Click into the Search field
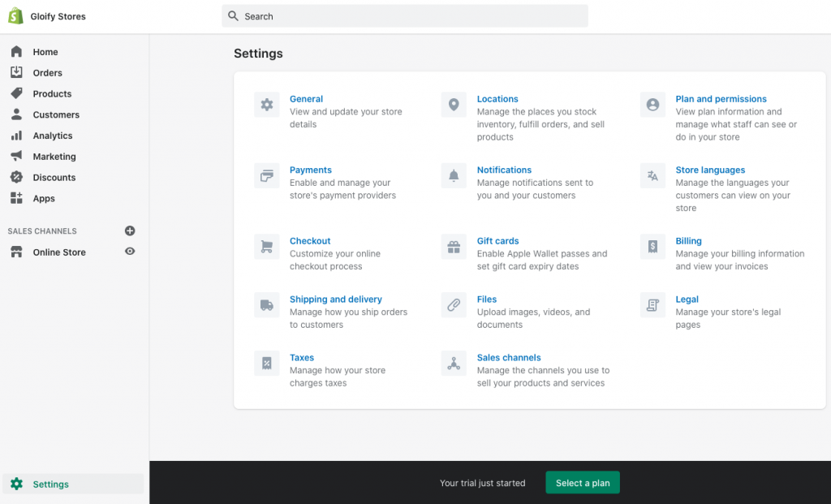The height and width of the screenshot is (504, 831). click(x=405, y=16)
